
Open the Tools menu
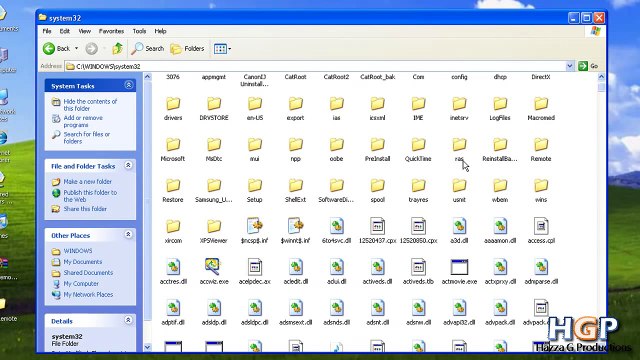point(139,31)
